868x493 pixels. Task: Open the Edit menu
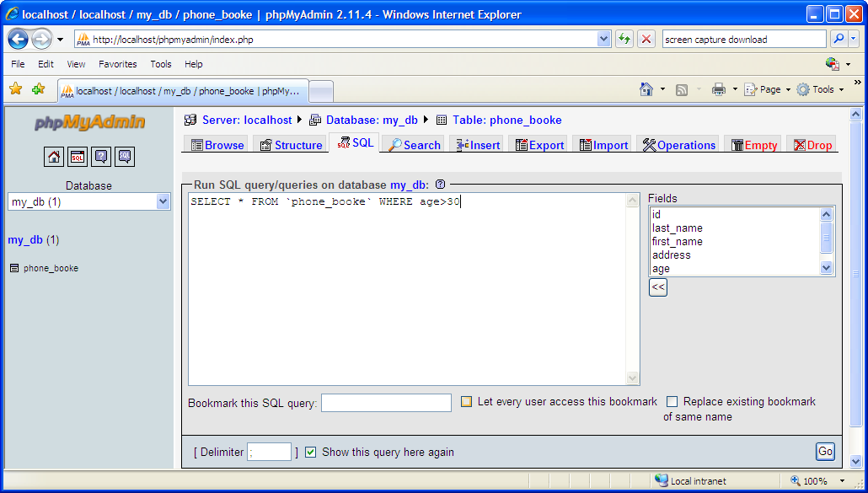click(46, 64)
